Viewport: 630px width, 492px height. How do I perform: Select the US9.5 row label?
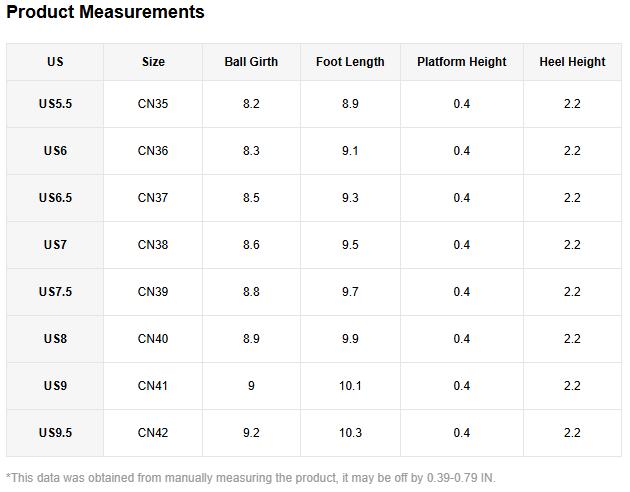[55, 433]
